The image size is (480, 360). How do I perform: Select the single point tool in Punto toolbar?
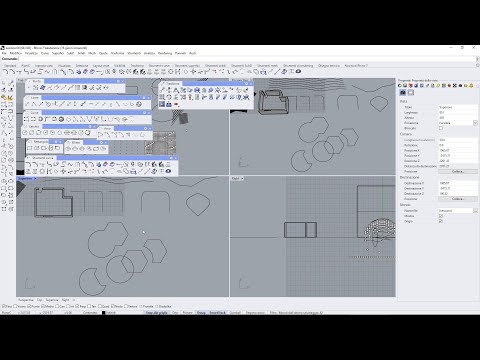pyautogui.click(x=29, y=88)
